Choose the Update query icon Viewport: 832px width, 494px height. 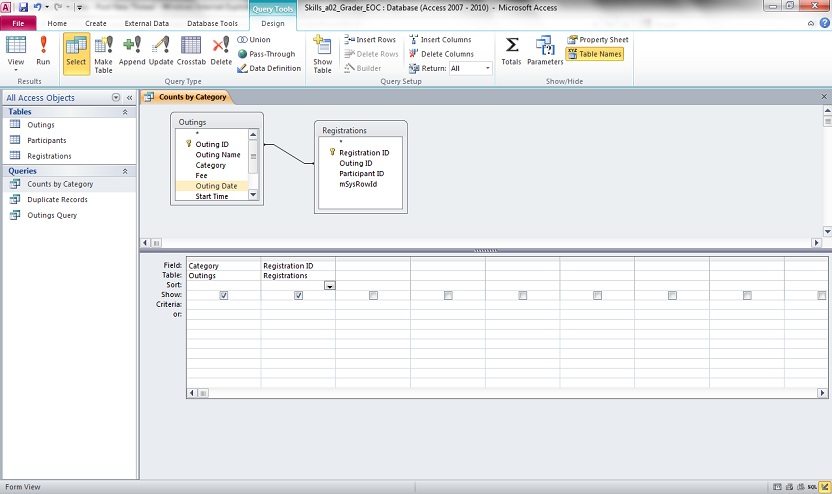[161, 50]
